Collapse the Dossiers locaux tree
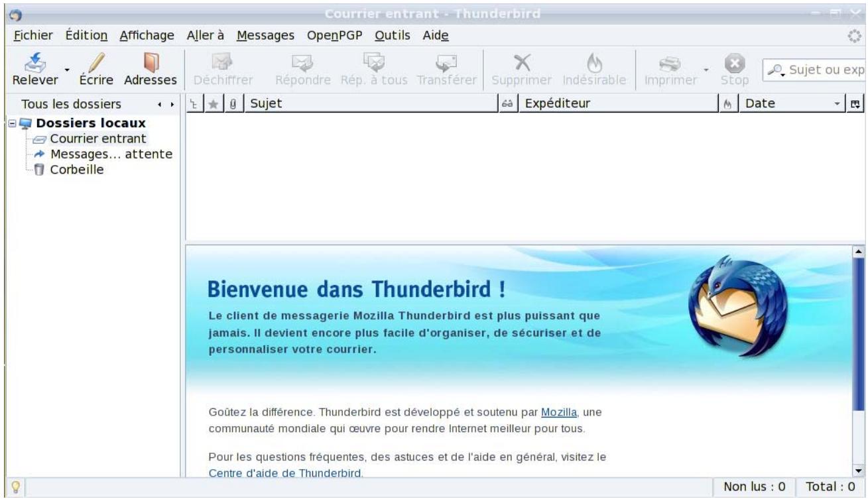The height and width of the screenshot is (501, 868). click(x=13, y=123)
